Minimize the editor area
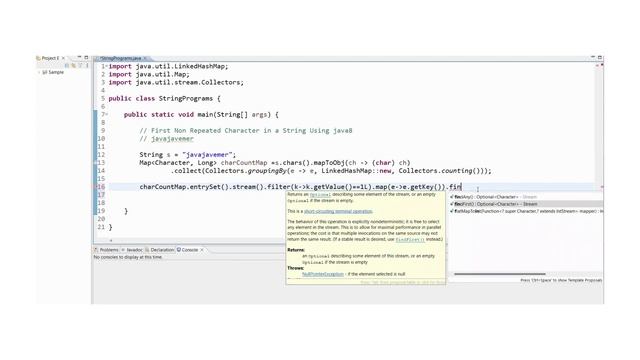This screenshot has width=640, height=360. 593,58
